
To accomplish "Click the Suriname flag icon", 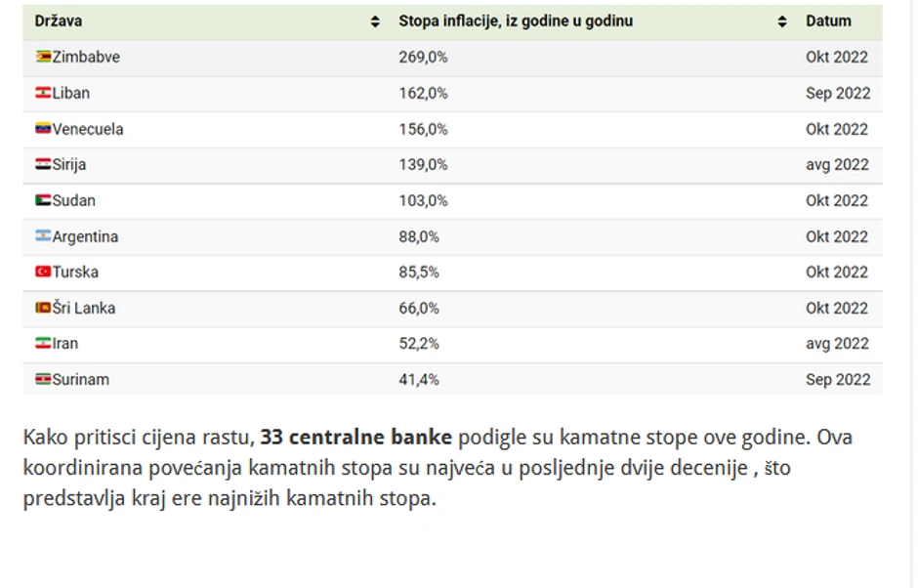I will click(x=43, y=379).
